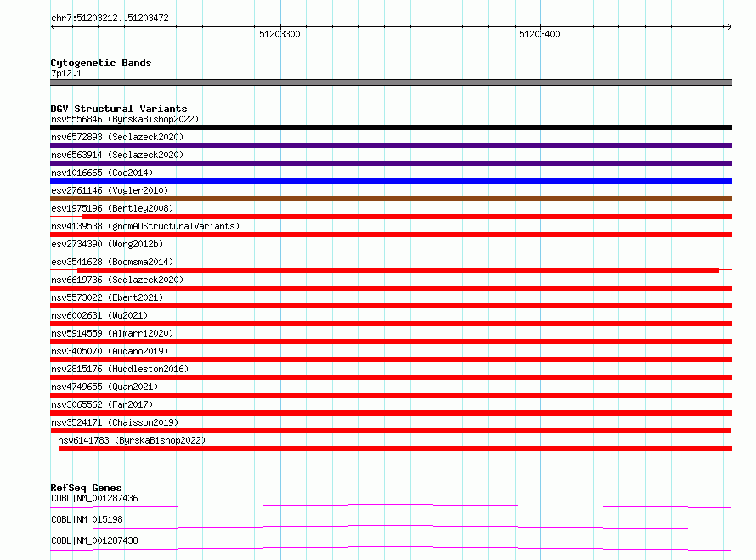Screen dimensions: 756x560
Task: Click the 51203400 ruler position label
Action: [539, 34]
